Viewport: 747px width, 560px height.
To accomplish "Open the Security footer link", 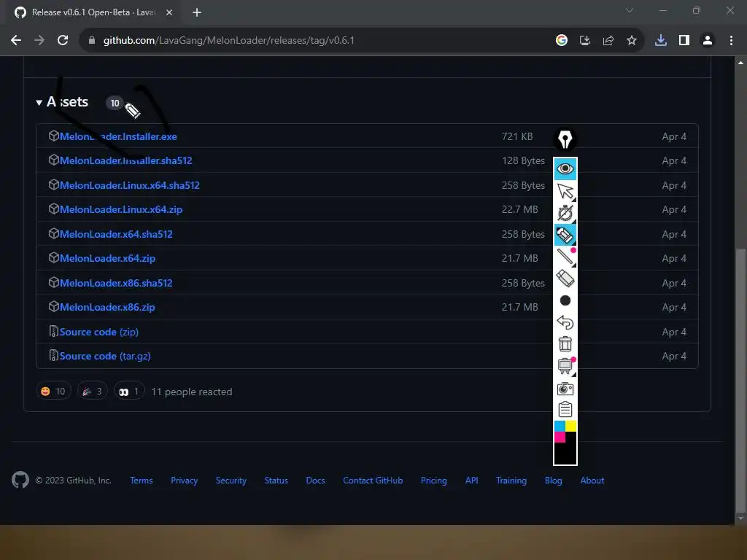I will (x=231, y=481).
